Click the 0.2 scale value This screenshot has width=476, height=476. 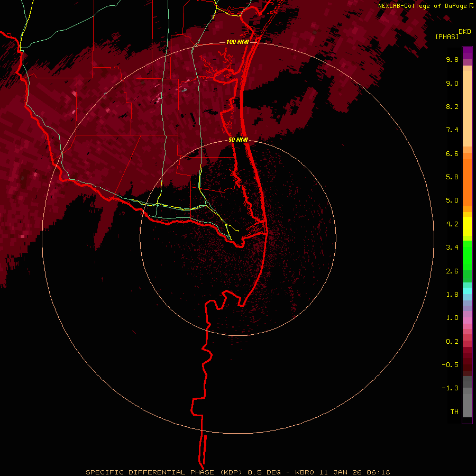pyautogui.click(x=452, y=342)
